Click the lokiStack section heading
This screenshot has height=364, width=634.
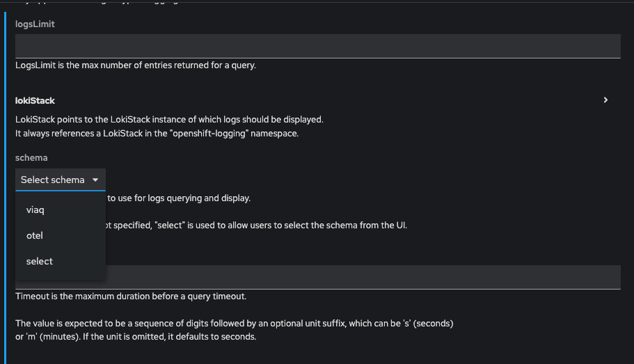pyautogui.click(x=35, y=101)
